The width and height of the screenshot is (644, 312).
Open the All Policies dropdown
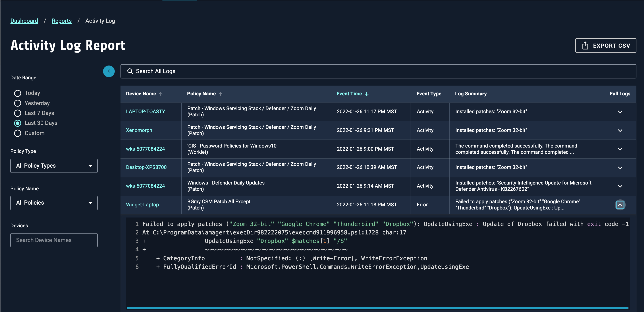pos(54,203)
